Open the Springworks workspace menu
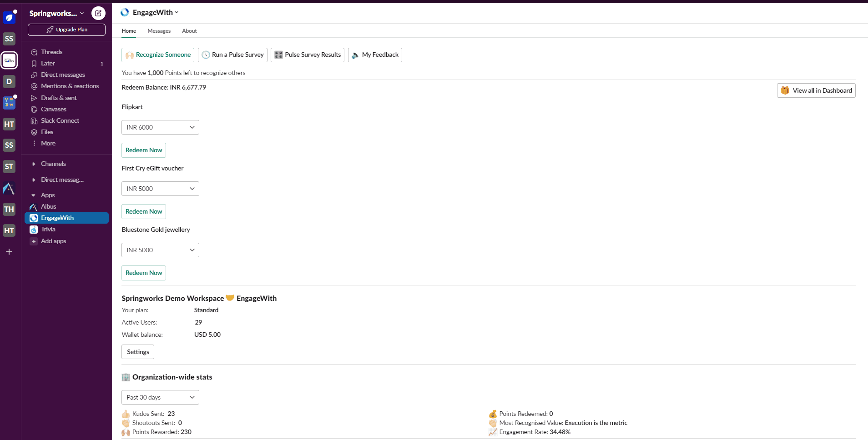 [x=57, y=13]
